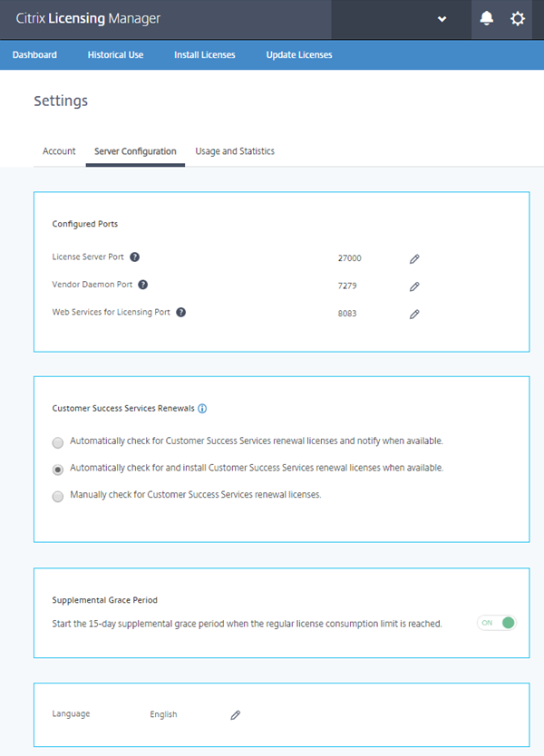The height and width of the screenshot is (756, 544).
Task: Show help for Vendor Daemon Port
Action: click(x=143, y=285)
